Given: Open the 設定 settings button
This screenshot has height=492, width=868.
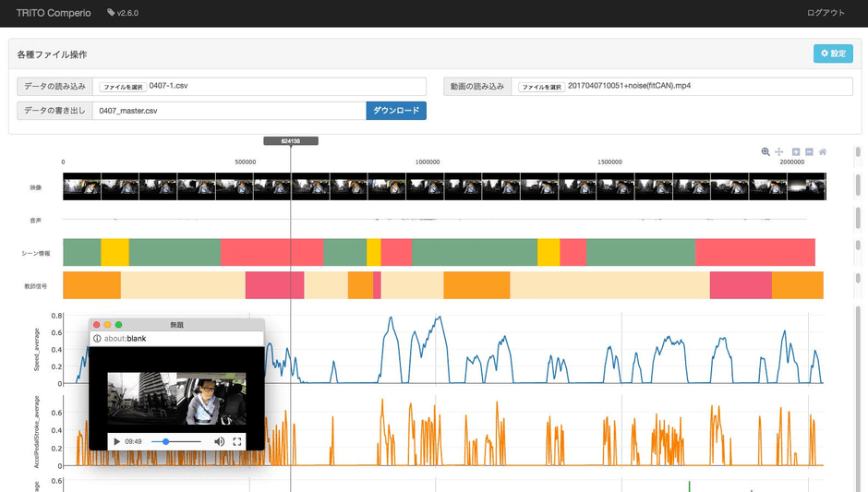Looking at the screenshot, I should 833,54.
